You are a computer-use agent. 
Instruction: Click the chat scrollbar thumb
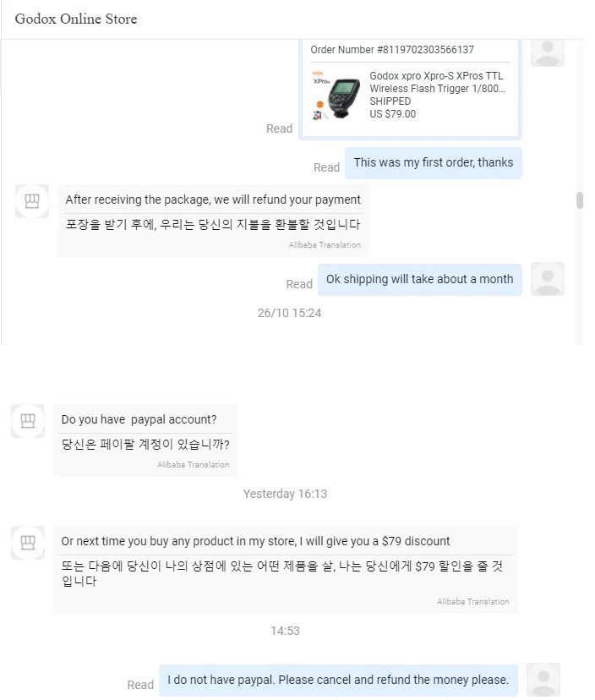pos(580,200)
